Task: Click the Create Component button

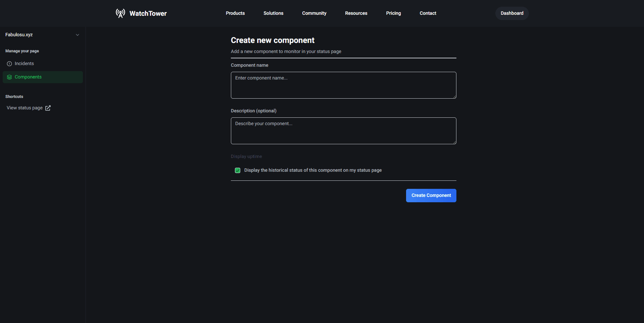Action: 431,195
